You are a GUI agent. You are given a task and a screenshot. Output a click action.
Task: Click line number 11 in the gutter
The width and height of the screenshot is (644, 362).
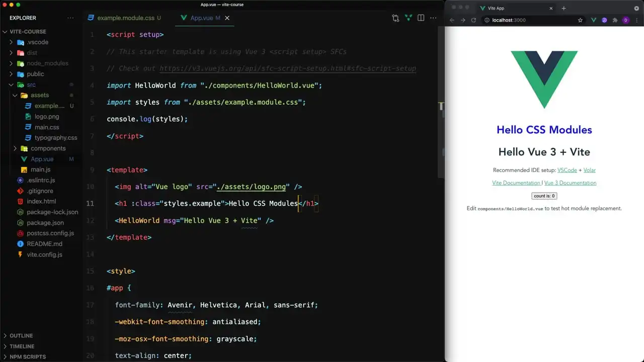tap(90, 204)
